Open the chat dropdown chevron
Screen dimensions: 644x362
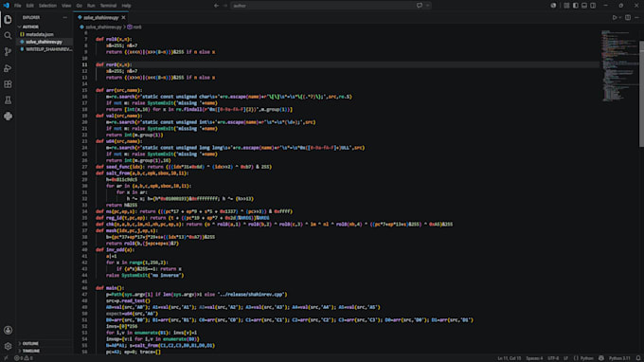[427, 6]
